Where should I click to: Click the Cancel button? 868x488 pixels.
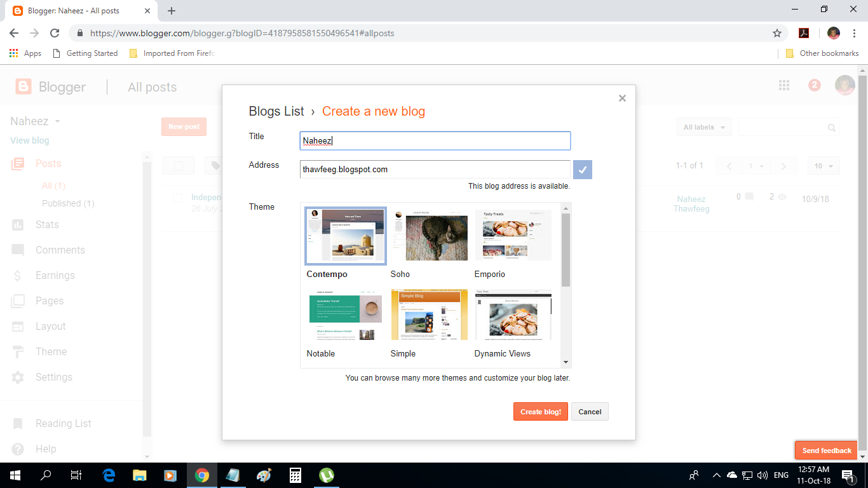point(590,412)
